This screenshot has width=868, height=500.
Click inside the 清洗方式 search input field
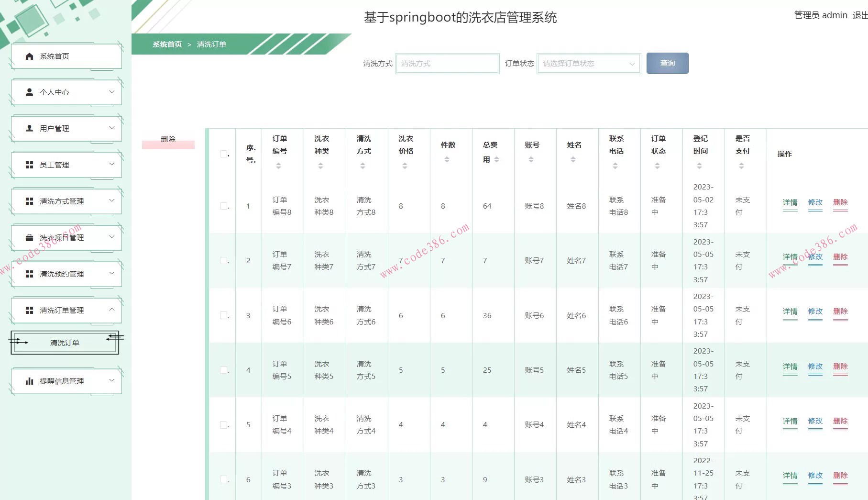[447, 63]
